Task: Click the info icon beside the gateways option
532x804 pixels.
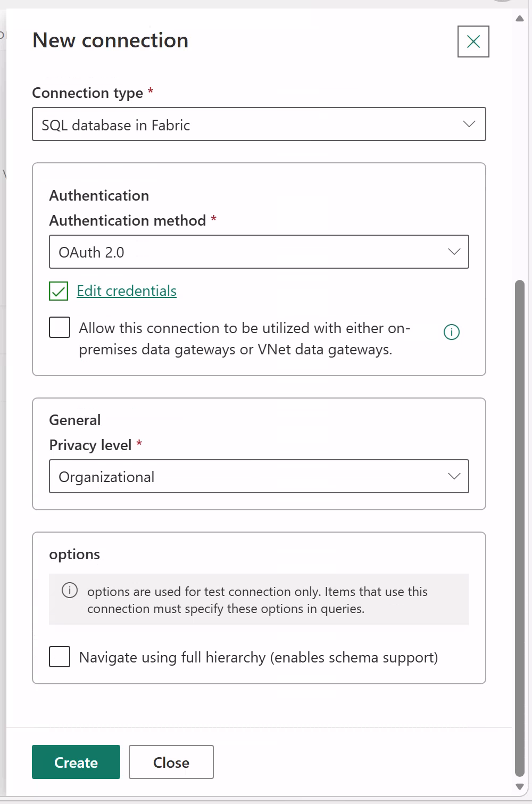Action: [451, 332]
